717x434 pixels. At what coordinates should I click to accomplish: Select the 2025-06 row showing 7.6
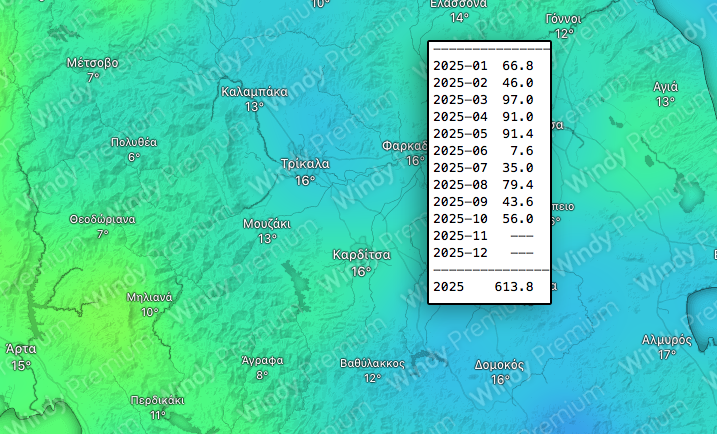click(x=484, y=151)
